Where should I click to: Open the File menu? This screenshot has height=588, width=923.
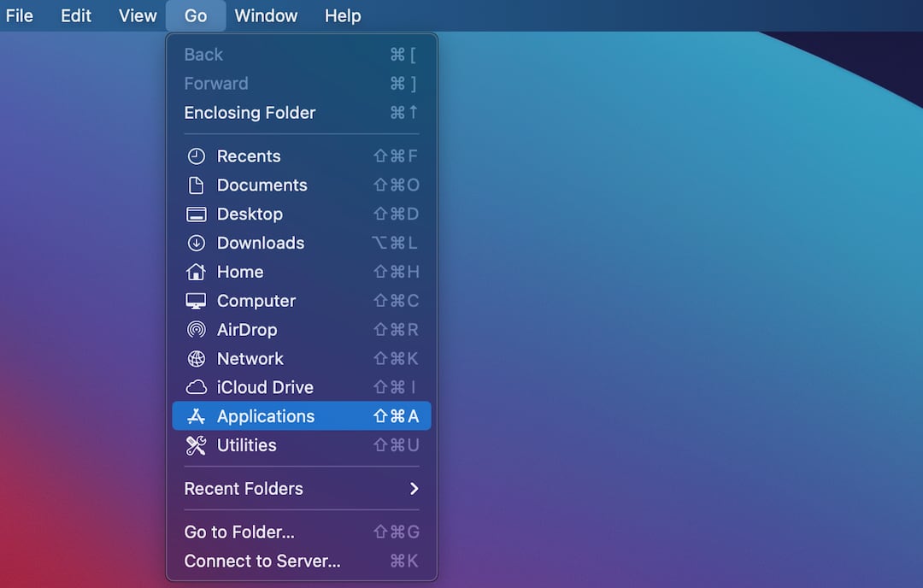pyautogui.click(x=20, y=15)
